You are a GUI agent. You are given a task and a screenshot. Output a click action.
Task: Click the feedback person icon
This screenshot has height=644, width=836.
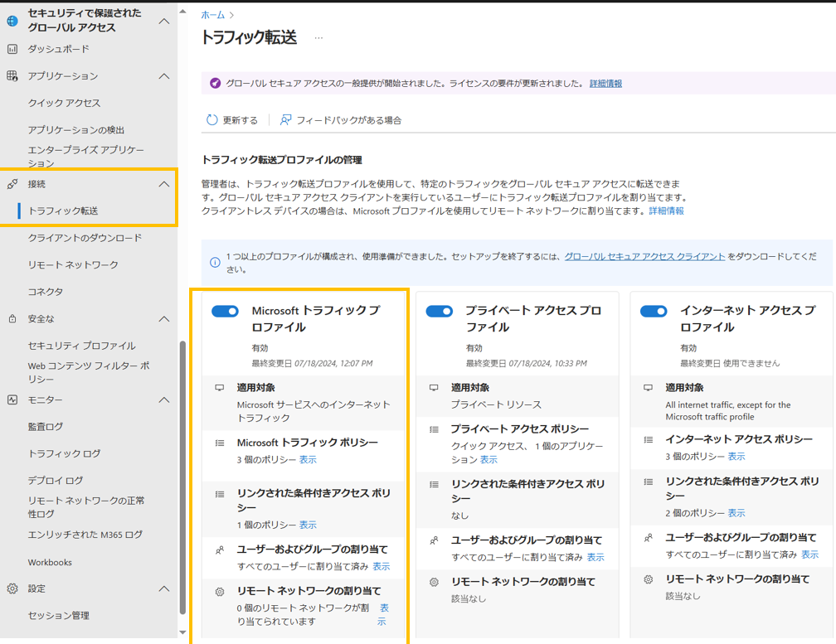pyautogui.click(x=286, y=120)
